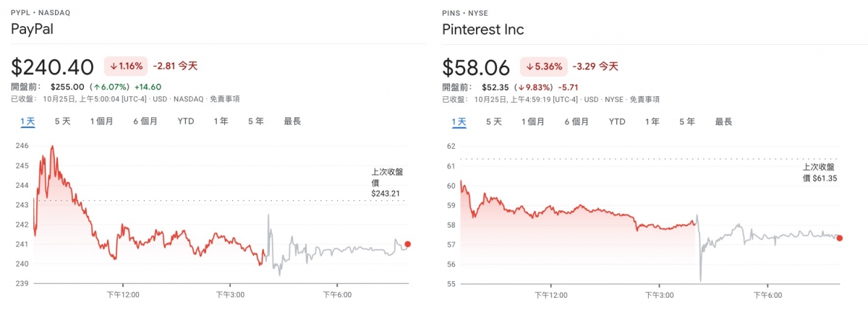Click red end-point dot on Pinterest chart
This screenshot has width=868, height=310.
point(839,238)
